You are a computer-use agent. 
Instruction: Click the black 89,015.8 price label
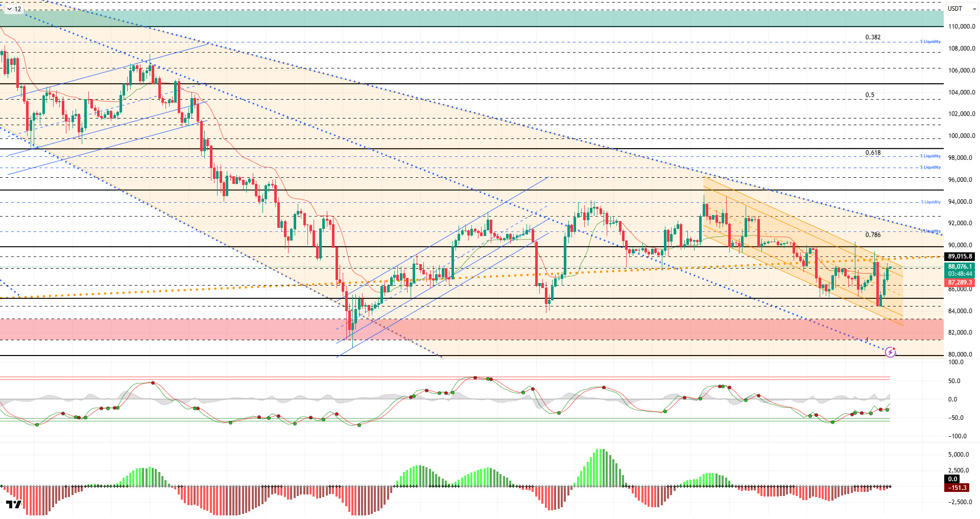click(x=960, y=256)
